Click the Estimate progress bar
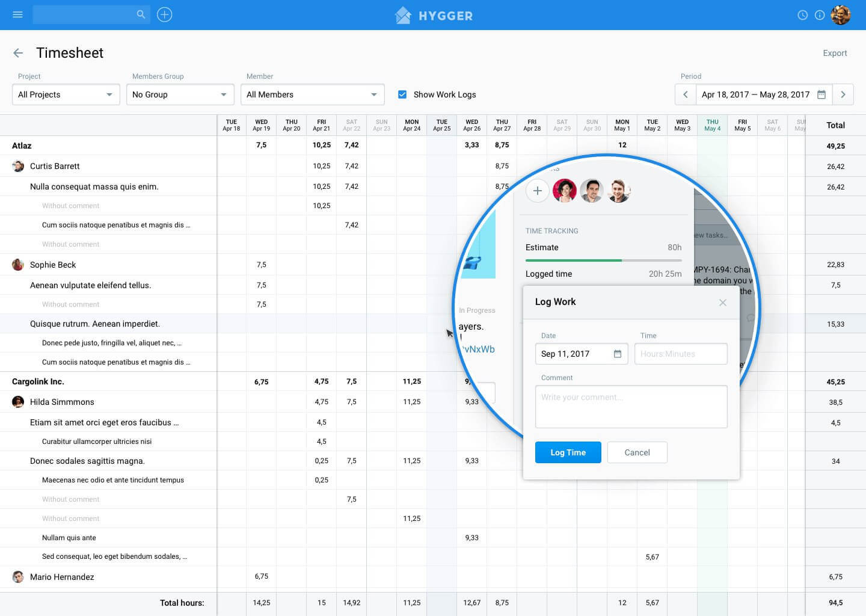This screenshot has height=616, width=866. [603, 260]
